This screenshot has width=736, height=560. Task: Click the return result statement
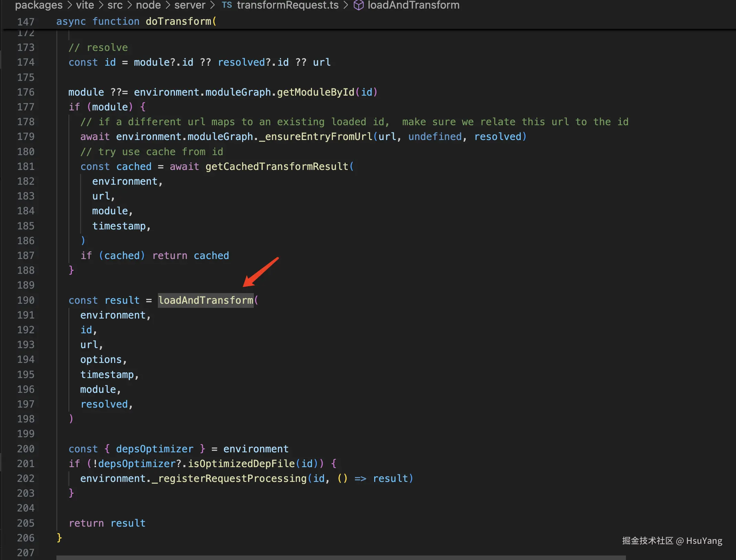point(107,523)
